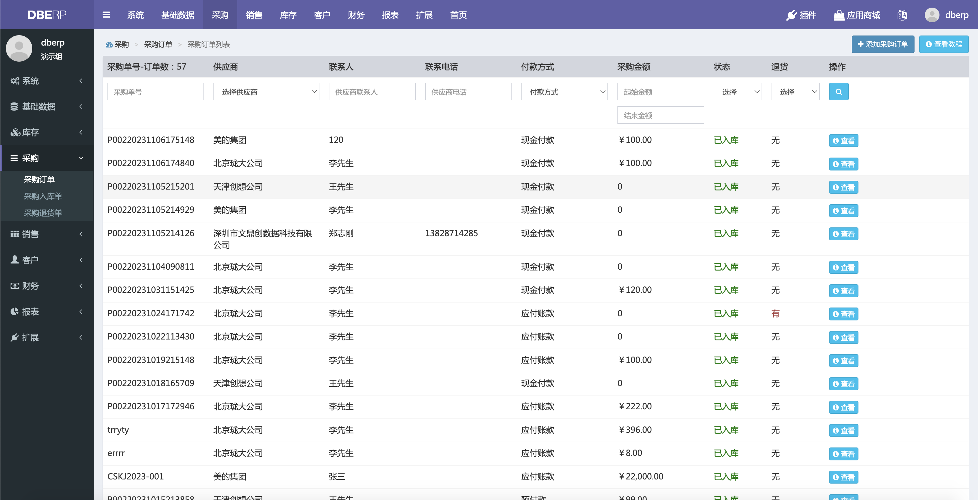Click order number P00220231105215201
Viewport: 980px width, 500px height.
(x=151, y=187)
